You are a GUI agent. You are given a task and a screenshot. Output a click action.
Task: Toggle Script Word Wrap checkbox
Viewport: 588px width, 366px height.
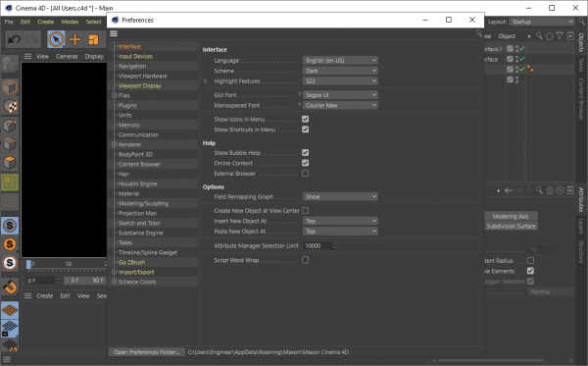pos(305,260)
